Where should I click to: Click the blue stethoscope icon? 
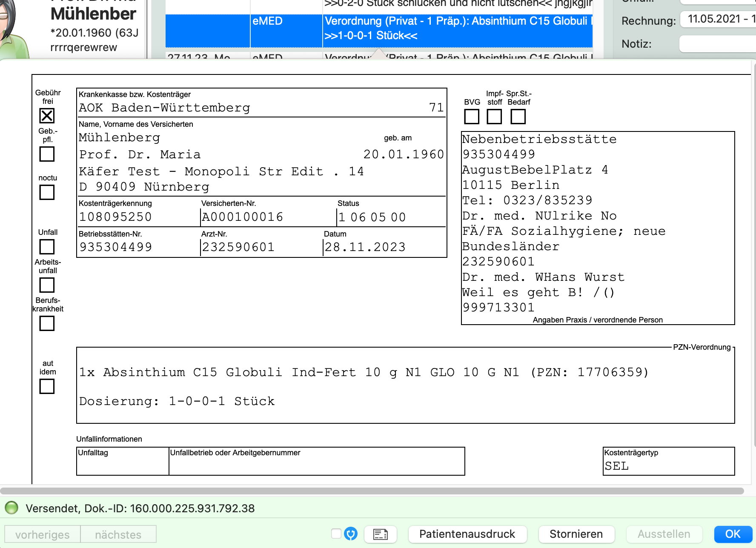tap(351, 534)
